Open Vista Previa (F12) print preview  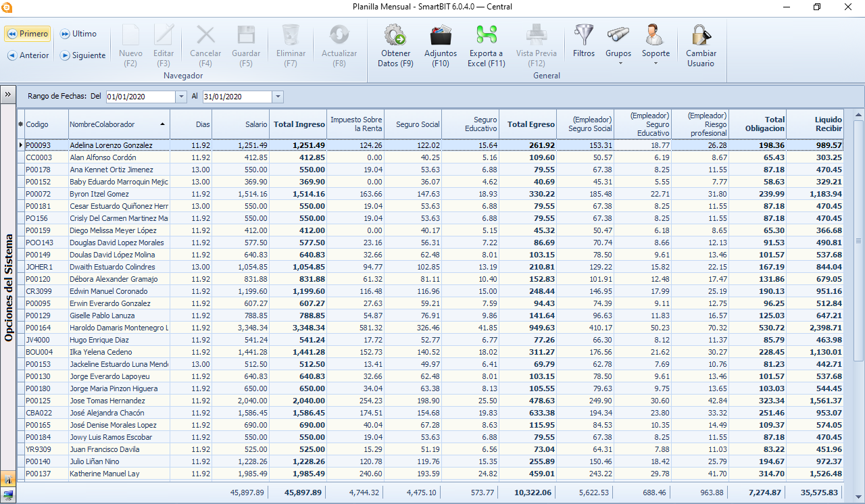point(537,45)
